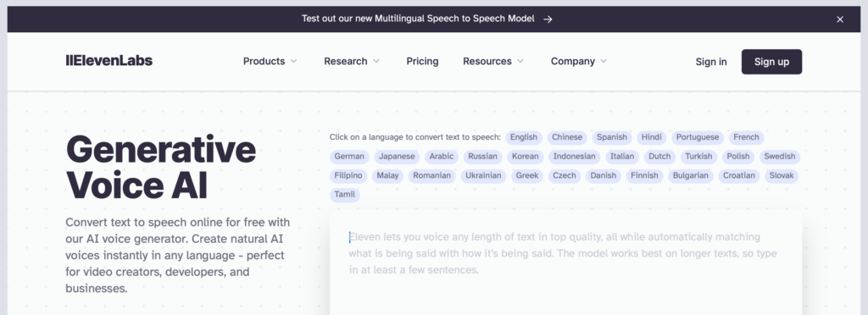The image size is (868, 315).
Task: Choose the Korean language chip
Action: pyautogui.click(x=526, y=157)
